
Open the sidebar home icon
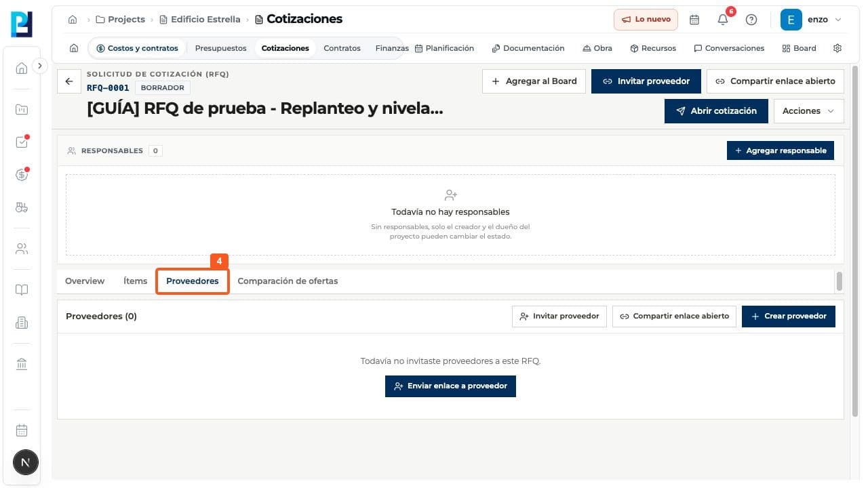point(22,68)
